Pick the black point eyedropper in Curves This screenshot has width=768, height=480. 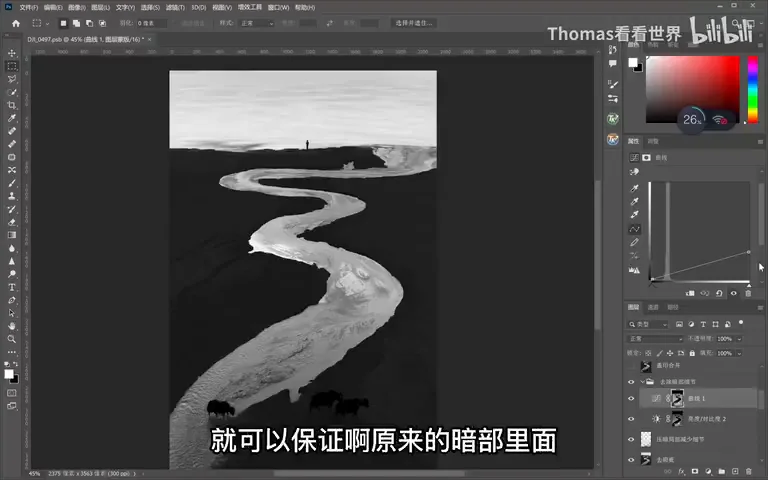pyautogui.click(x=634, y=189)
